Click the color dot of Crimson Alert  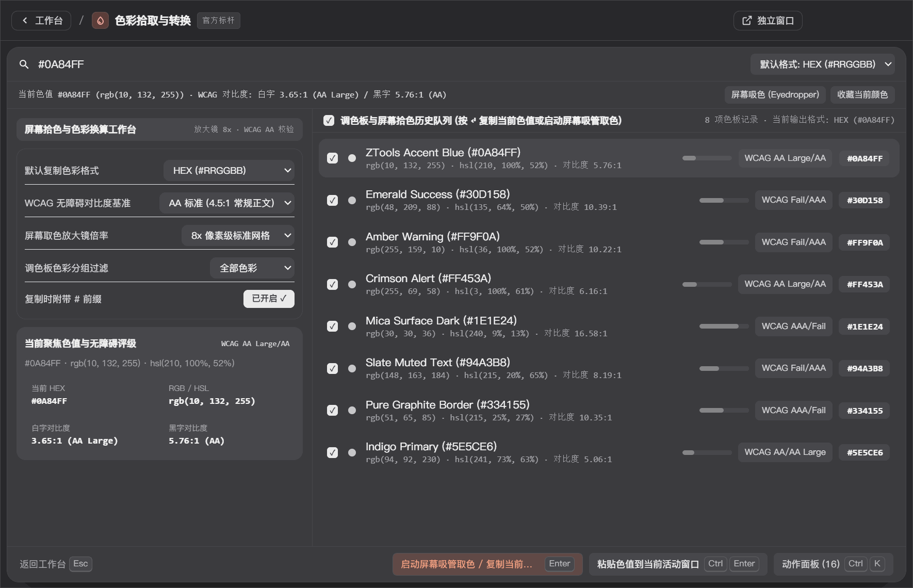coord(352,285)
